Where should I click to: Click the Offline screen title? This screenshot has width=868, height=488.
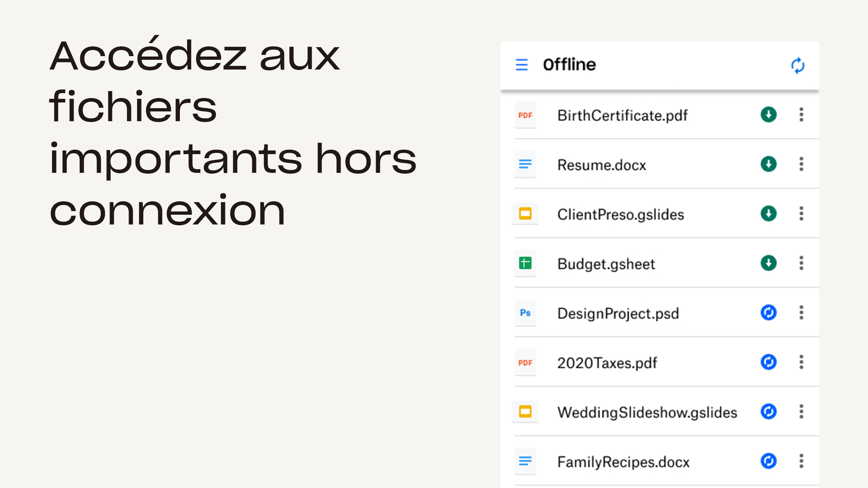569,65
